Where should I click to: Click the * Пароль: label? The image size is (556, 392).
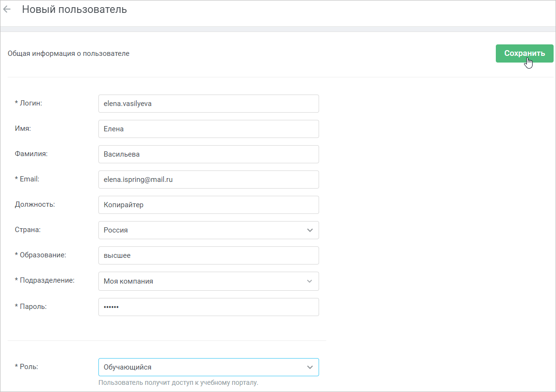31,307
